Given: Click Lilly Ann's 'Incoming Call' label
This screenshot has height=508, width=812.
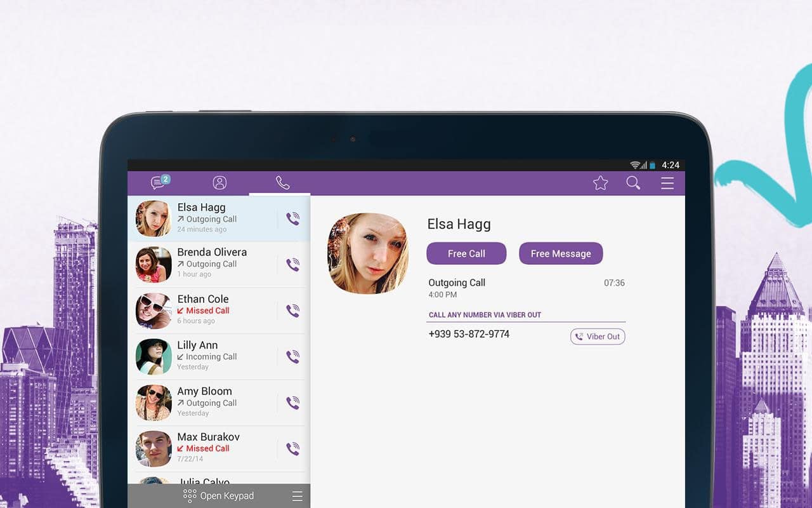Looking at the screenshot, I should 211,357.
